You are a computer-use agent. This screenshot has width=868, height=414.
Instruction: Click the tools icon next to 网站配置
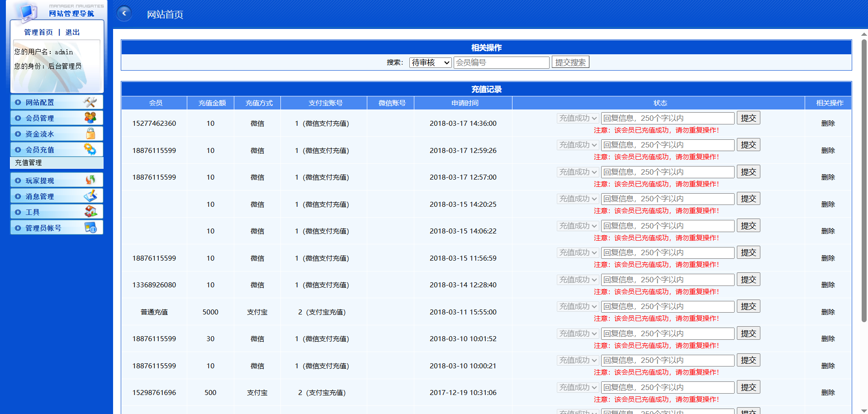click(x=90, y=102)
